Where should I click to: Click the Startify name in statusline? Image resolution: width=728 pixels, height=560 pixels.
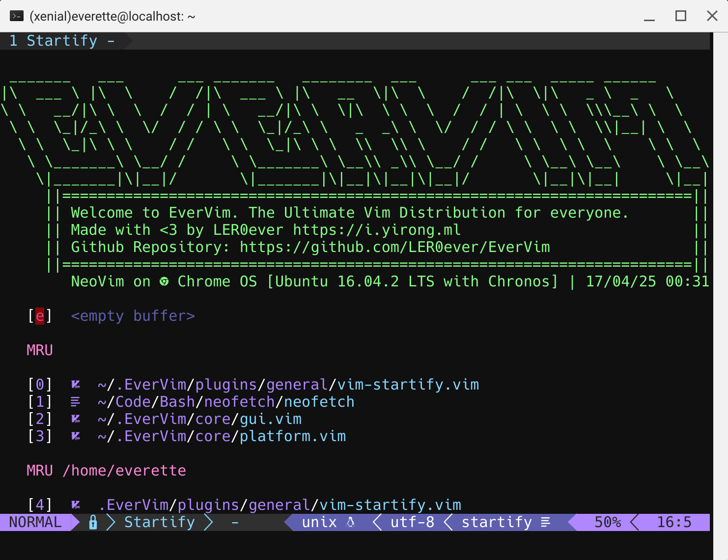coord(160,522)
